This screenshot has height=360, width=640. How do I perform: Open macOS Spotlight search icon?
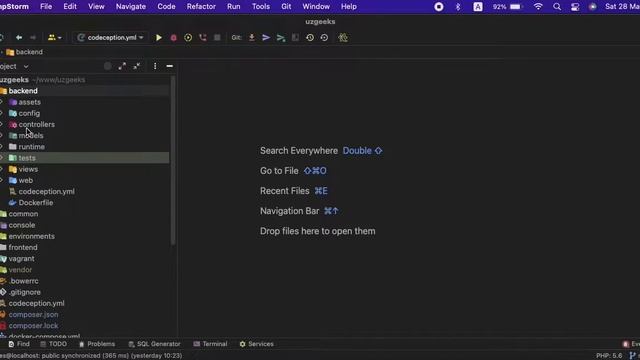(x=557, y=7)
